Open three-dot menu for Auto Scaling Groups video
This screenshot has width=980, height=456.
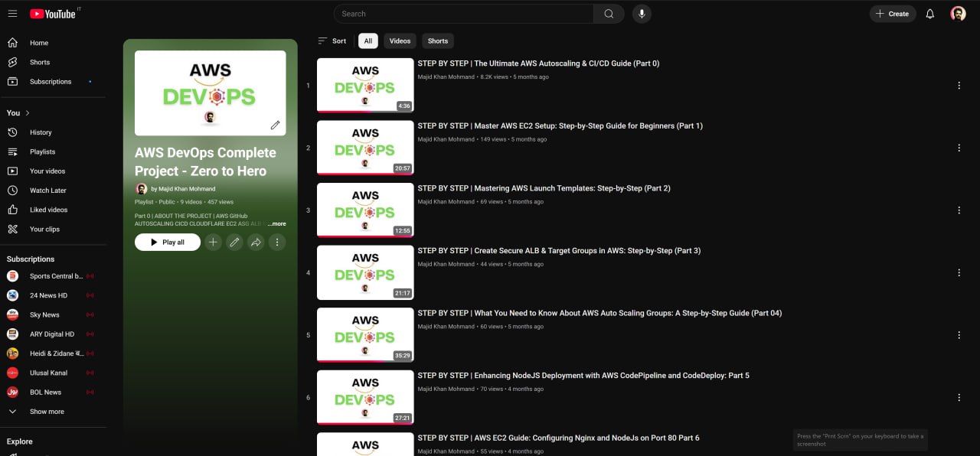[x=959, y=335]
